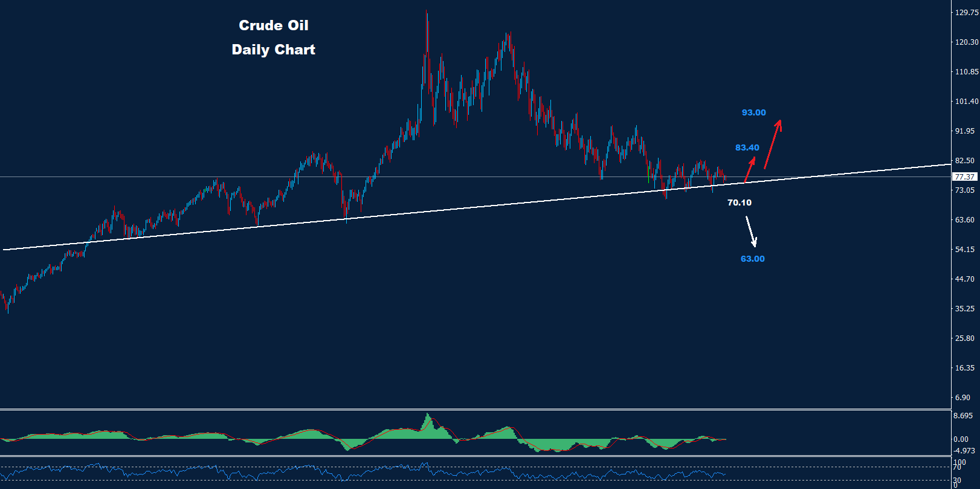This screenshot has height=489, width=980.
Task: Click the 8.695 MACD scale value
Action: click(962, 416)
